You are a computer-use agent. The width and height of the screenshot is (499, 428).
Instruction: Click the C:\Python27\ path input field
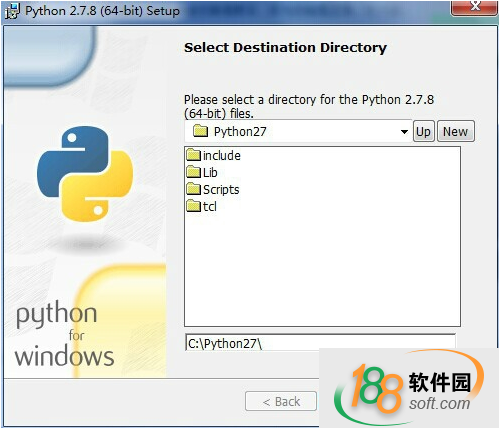(x=320, y=343)
